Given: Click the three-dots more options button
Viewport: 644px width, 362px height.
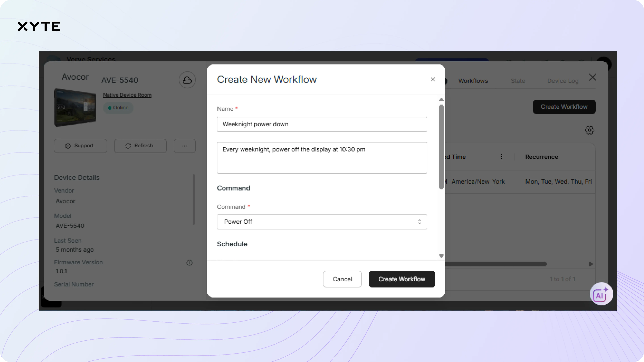Looking at the screenshot, I should (x=184, y=146).
